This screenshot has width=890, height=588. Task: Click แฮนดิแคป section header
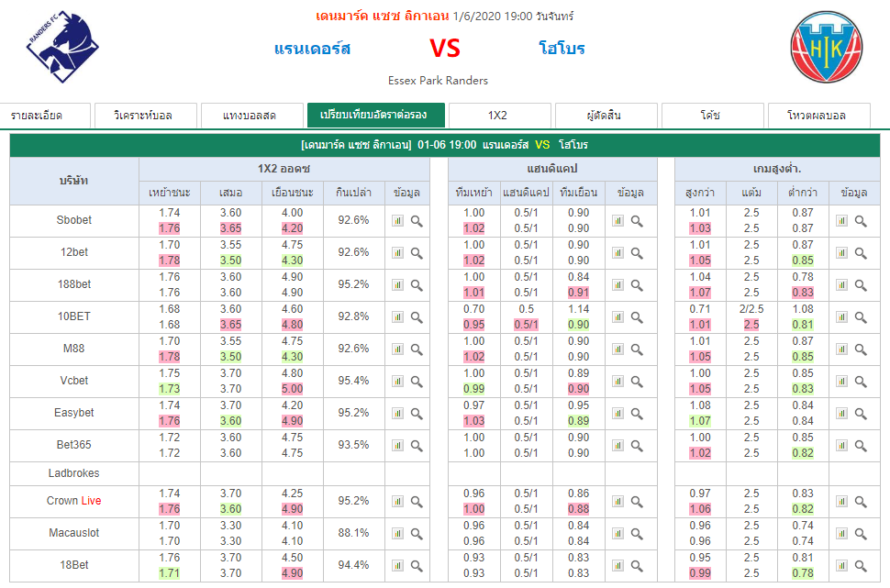click(x=552, y=169)
